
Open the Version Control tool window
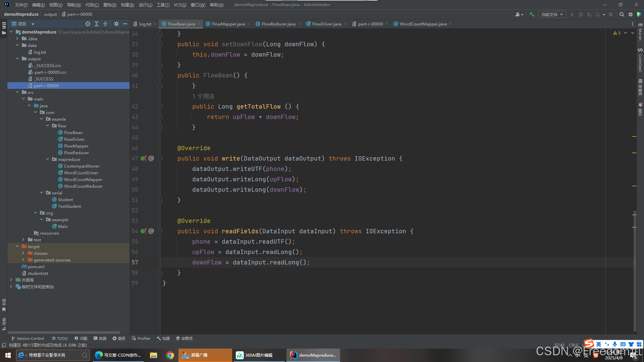pyautogui.click(x=28, y=339)
